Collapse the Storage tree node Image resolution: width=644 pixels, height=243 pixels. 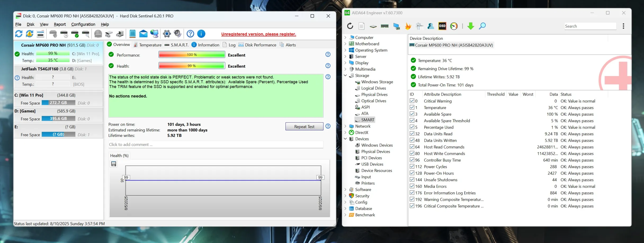click(x=345, y=75)
